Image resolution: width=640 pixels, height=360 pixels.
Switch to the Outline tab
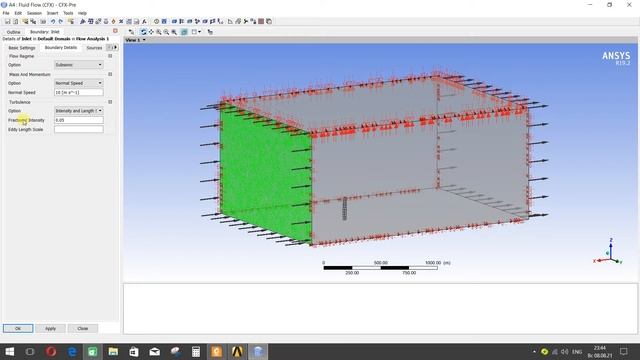[x=13, y=32]
